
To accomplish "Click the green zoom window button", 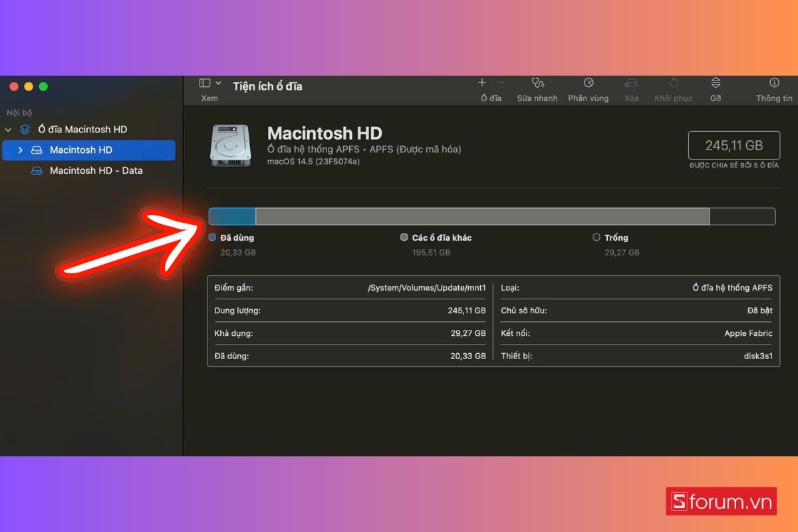I will click(43, 86).
